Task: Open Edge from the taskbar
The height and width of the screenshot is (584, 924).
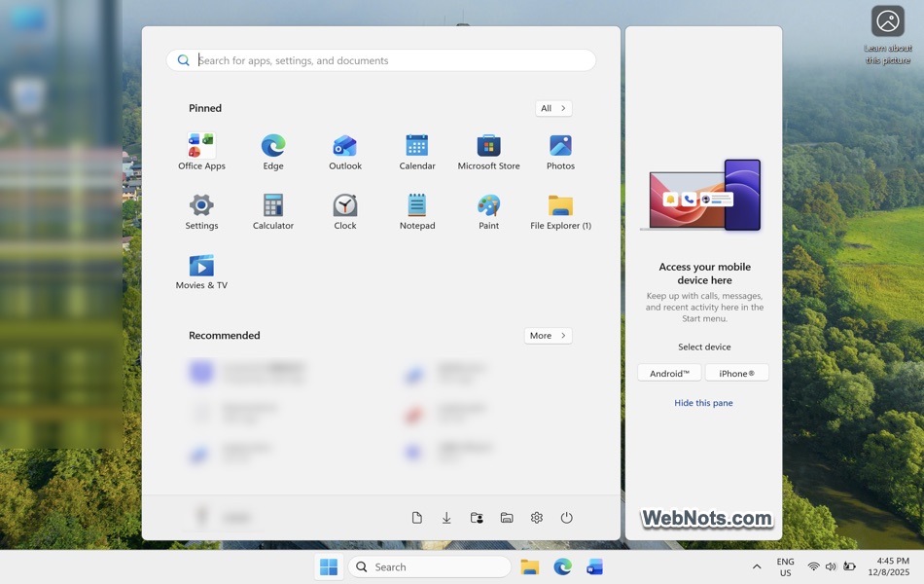Action: (x=562, y=566)
